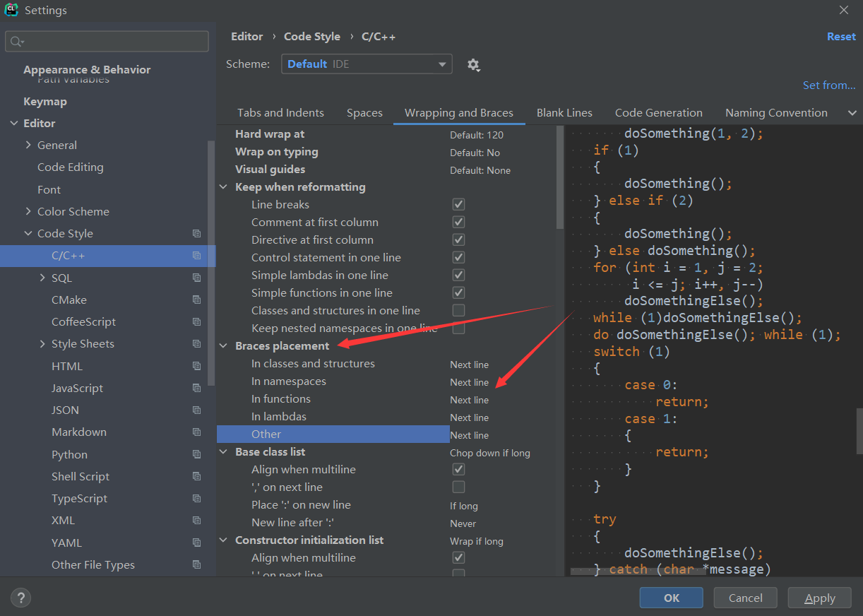Click the search magnifier icon in settings
863x616 pixels.
[x=17, y=42]
